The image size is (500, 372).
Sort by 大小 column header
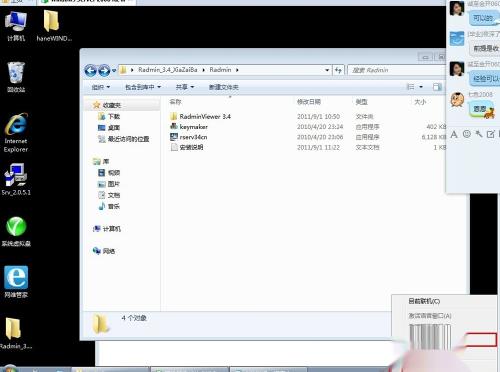(x=420, y=102)
